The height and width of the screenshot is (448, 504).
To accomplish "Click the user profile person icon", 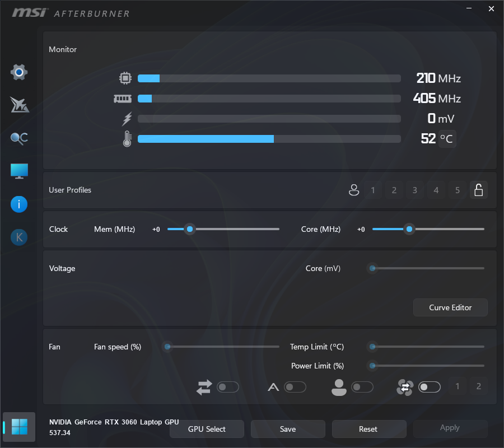I will [354, 190].
